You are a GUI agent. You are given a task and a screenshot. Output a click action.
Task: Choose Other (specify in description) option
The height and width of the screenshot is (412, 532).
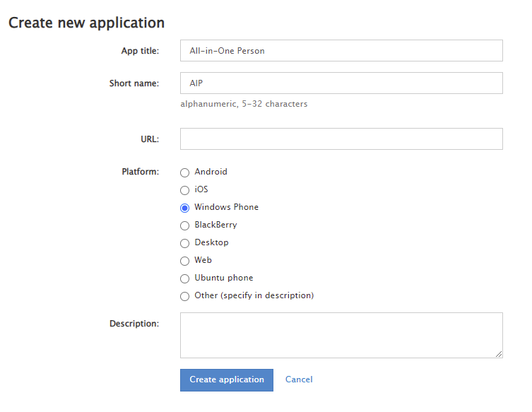(185, 296)
